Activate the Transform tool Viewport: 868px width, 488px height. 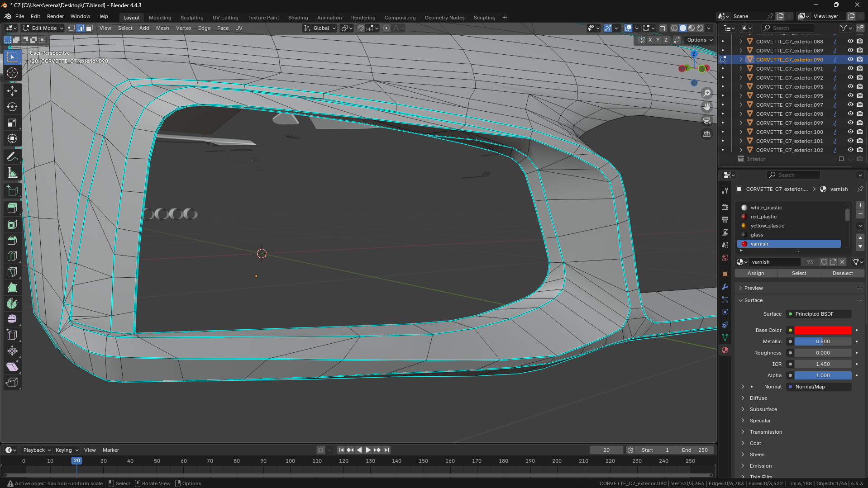[x=12, y=138]
